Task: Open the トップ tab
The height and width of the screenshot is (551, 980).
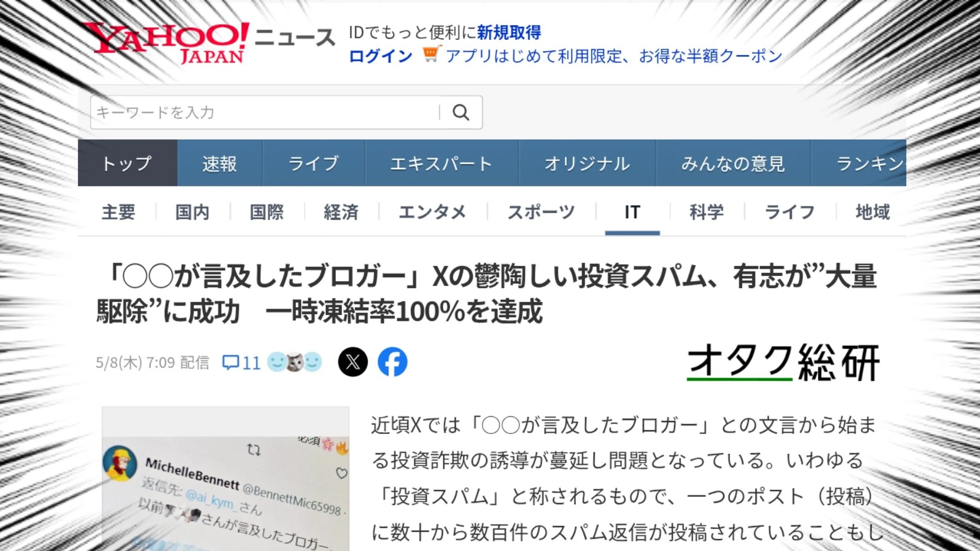Action: pyautogui.click(x=127, y=163)
